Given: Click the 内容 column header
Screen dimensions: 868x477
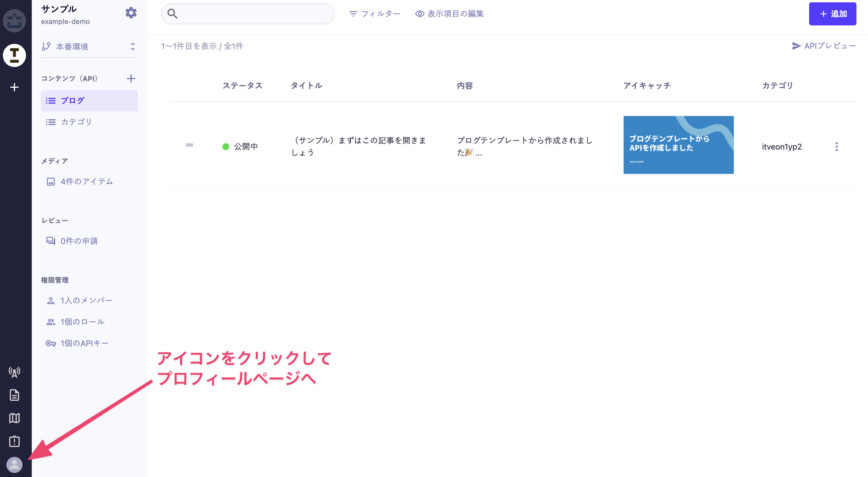Looking at the screenshot, I should click(465, 85).
